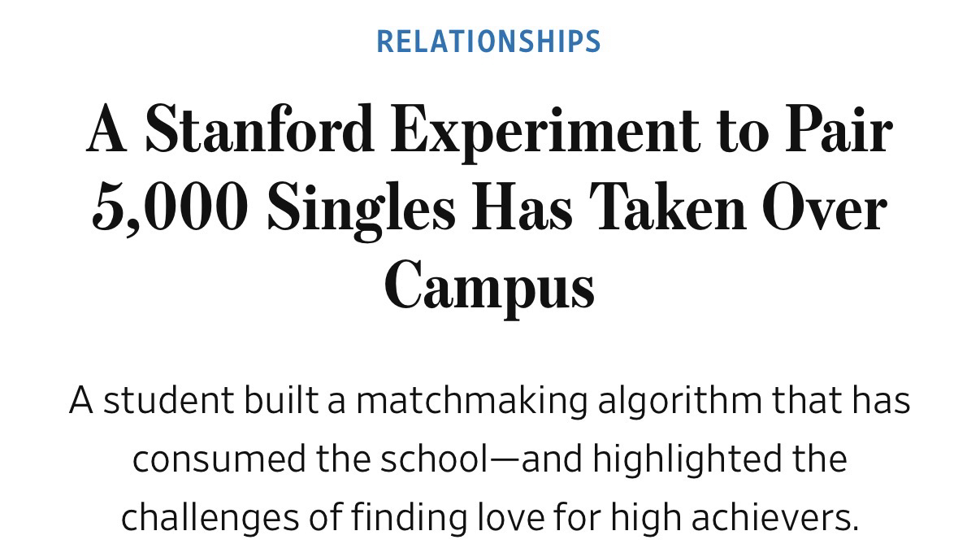Click the article subheading paragraph

488,459
